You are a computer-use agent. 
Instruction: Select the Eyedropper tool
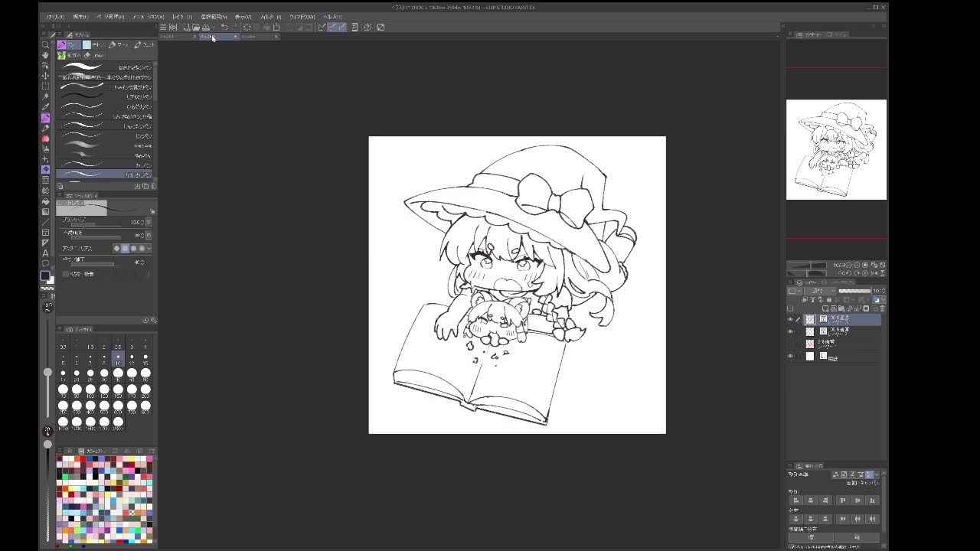click(45, 107)
